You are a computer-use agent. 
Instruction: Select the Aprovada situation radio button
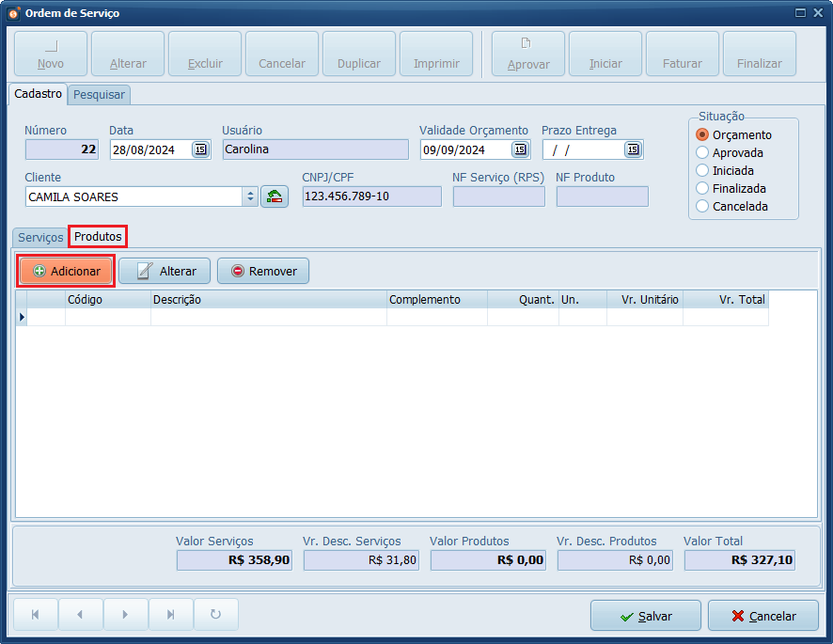pyautogui.click(x=702, y=152)
